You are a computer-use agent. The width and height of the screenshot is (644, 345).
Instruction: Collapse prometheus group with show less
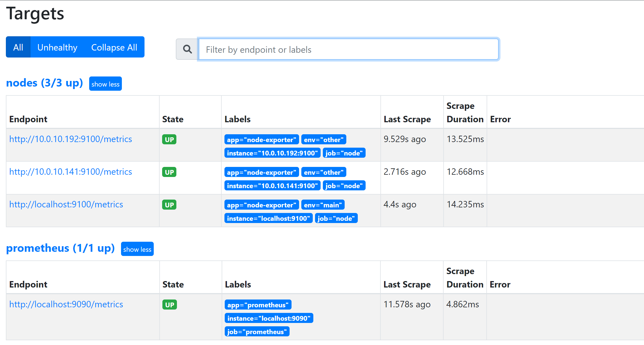(137, 249)
